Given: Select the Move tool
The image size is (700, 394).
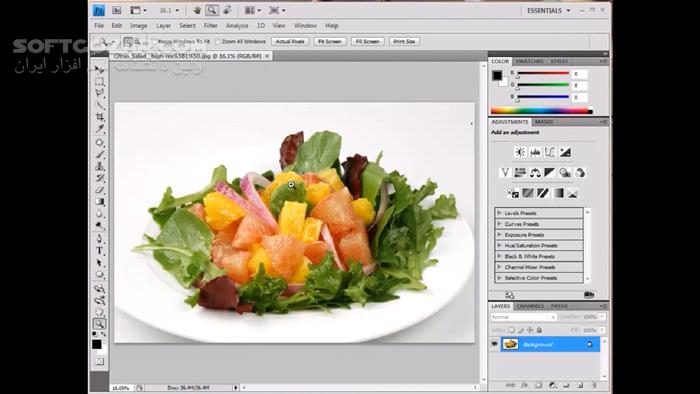Looking at the screenshot, I should [x=100, y=70].
